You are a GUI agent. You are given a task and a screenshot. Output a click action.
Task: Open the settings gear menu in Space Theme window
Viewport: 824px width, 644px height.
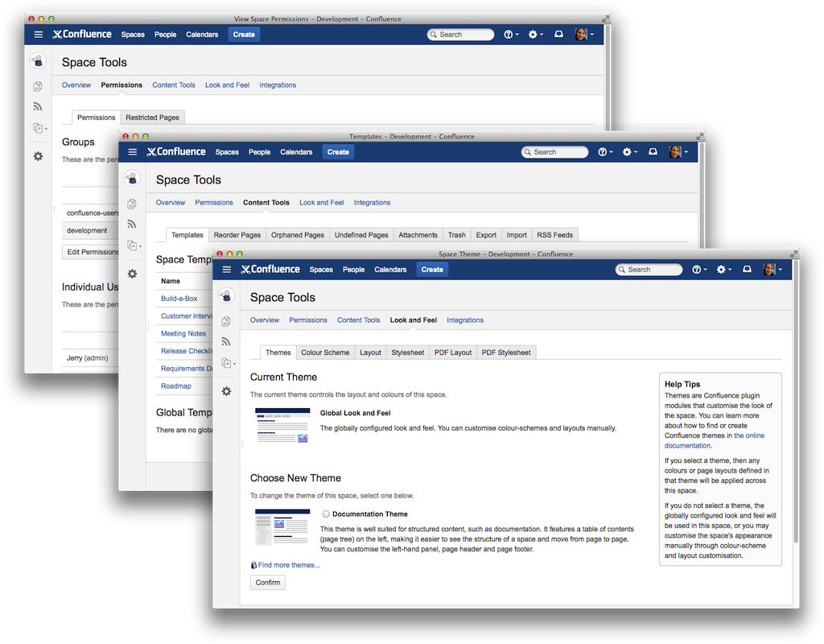pyautogui.click(x=723, y=270)
